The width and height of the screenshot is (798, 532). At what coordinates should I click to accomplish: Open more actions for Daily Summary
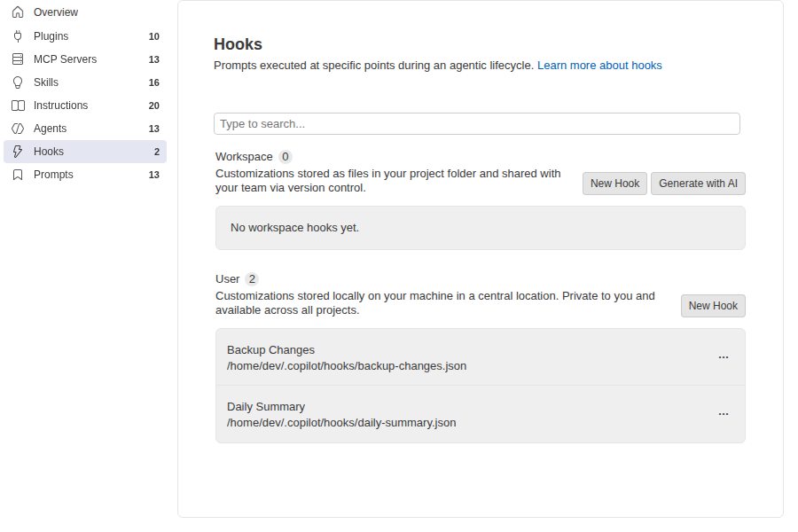pos(724,414)
